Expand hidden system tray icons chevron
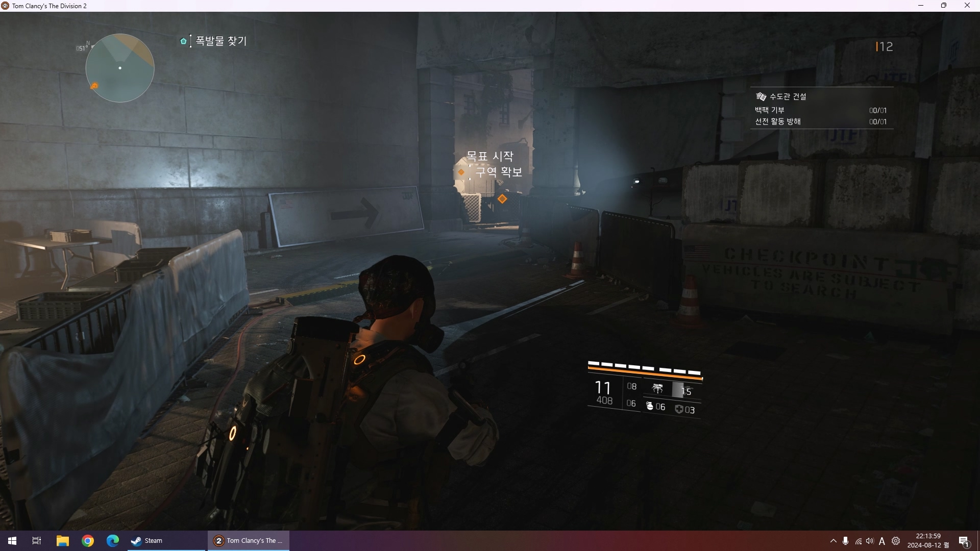Viewport: 980px width, 551px height. 833,541
